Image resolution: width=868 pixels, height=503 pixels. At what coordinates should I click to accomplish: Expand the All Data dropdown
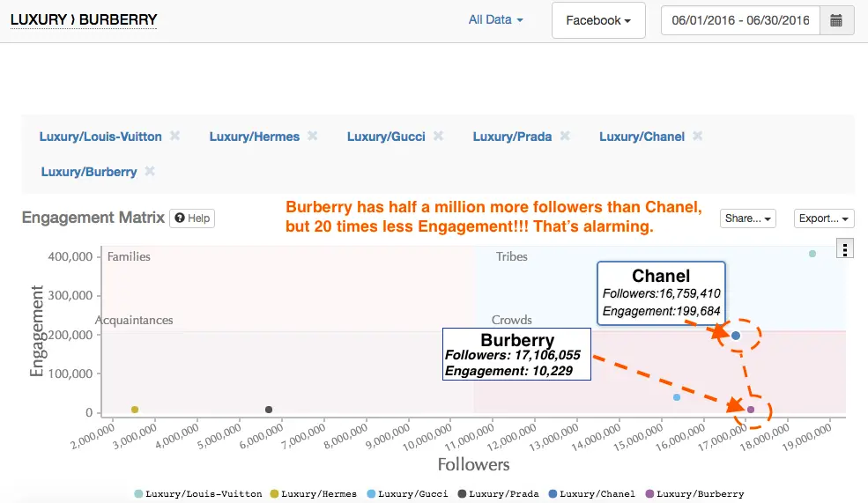495,19
